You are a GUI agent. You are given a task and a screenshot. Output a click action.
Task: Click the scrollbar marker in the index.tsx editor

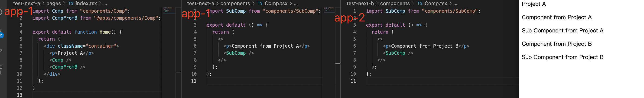pos(178,72)
